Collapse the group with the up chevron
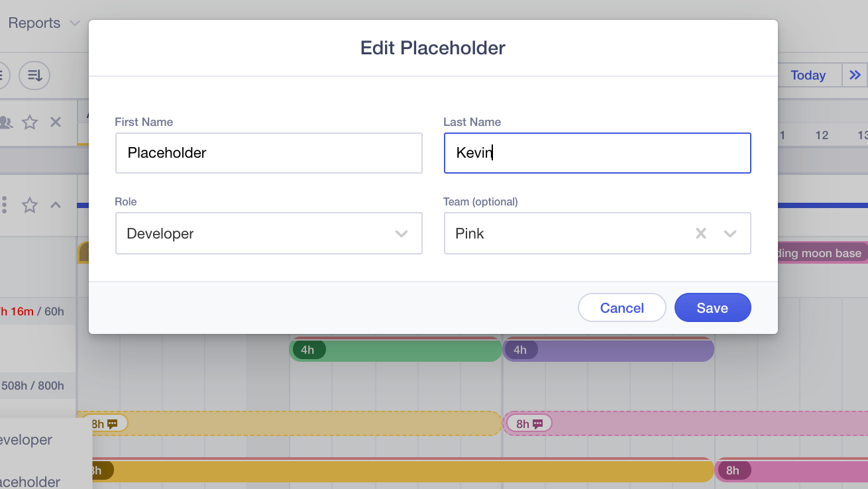The width and height of the screenshot is (868, 489). tap(56, 205)
